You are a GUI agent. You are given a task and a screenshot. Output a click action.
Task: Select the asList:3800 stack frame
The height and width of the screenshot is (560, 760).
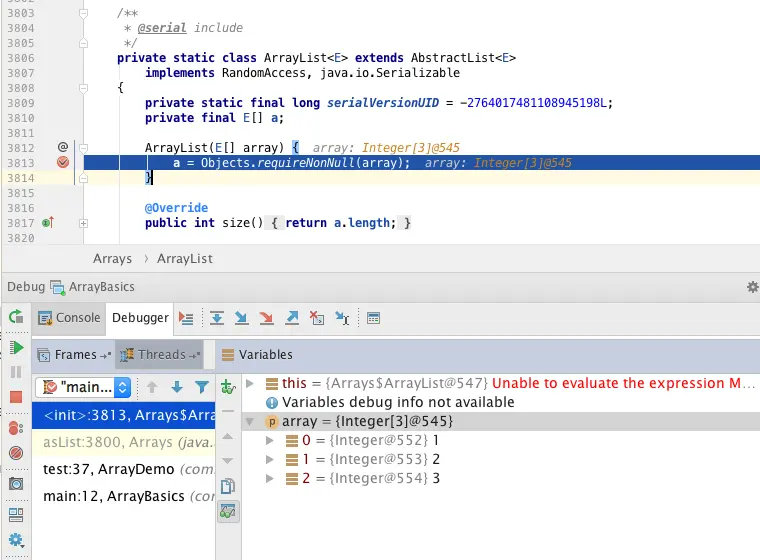[x=124, y=442]
